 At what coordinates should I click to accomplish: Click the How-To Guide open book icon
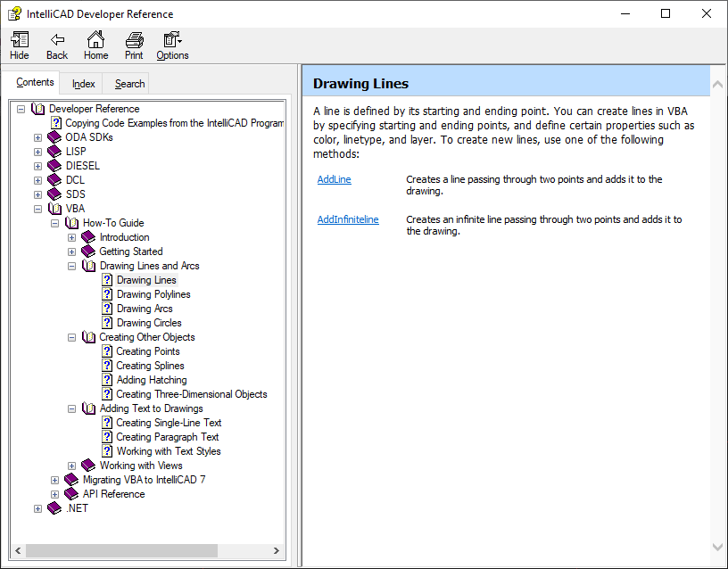(72, 223)
